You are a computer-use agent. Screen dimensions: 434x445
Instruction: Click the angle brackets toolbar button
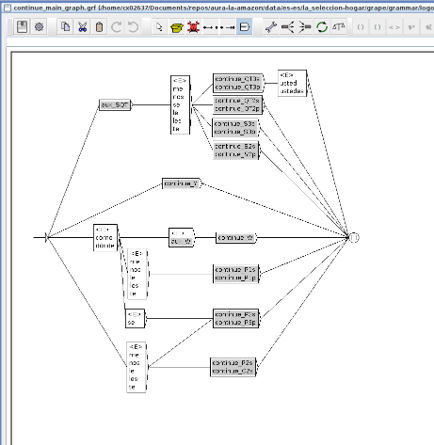(394, 27)
